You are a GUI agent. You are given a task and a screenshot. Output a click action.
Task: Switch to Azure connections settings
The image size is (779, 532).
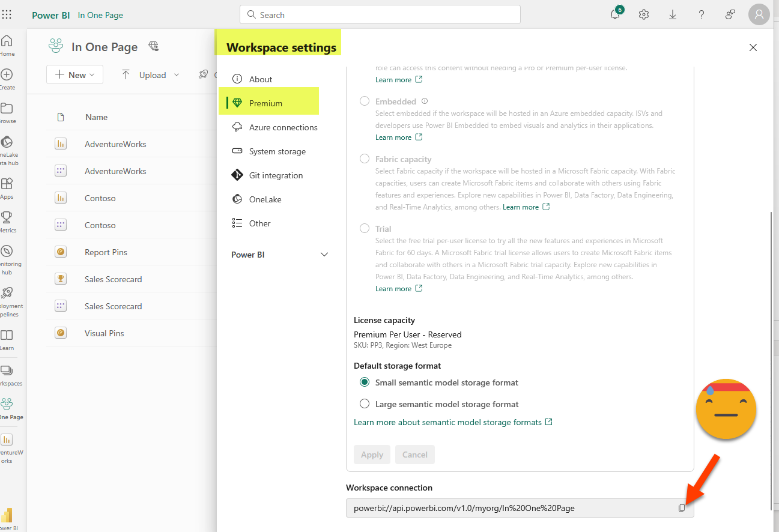point(283,127)
